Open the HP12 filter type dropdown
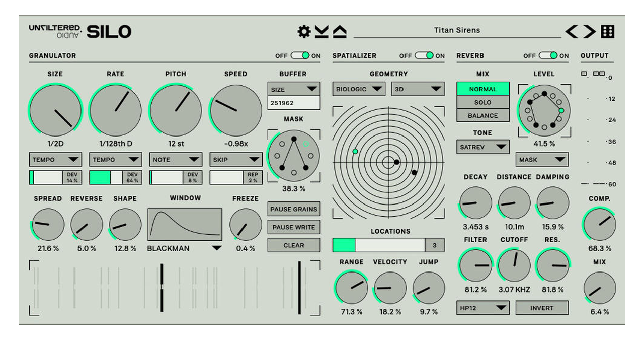Viewport: 644px width, 340px height. tap(483, 308)
